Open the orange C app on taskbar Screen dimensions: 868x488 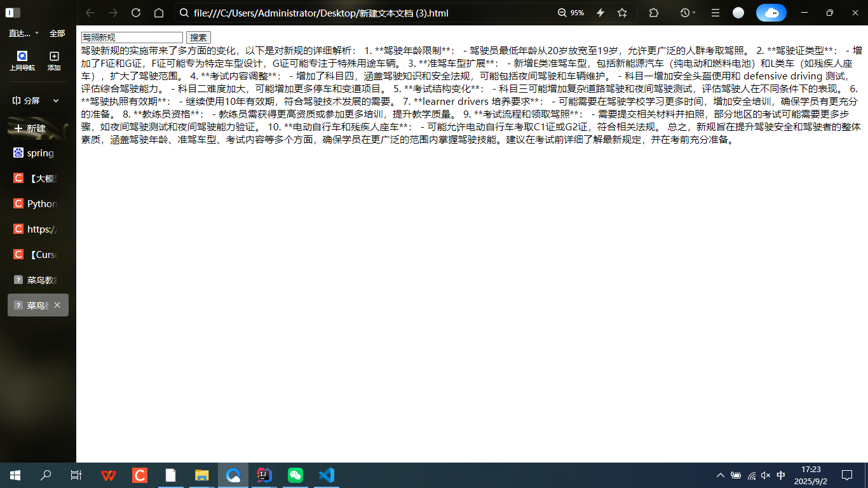tap(140, 475)
